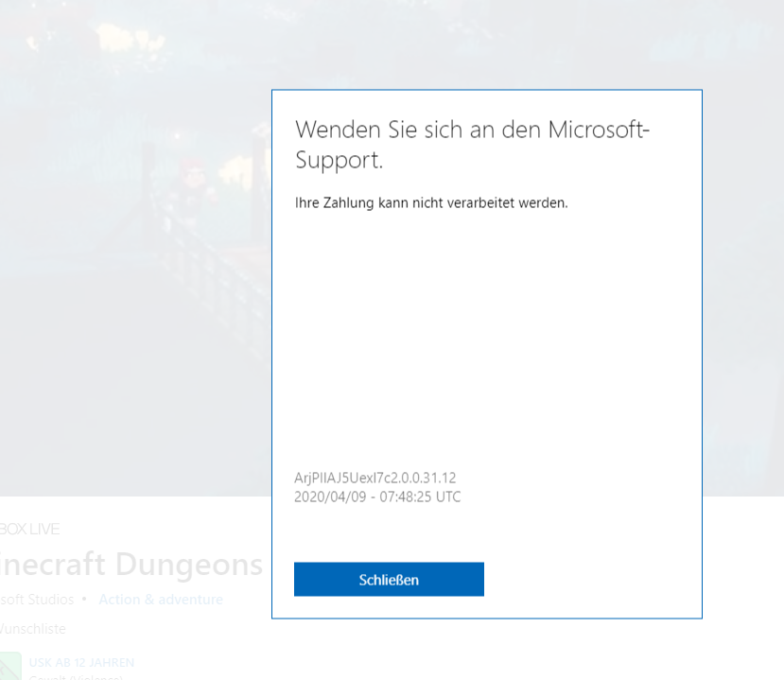The height and width of the screenshot is (680, 784).
Task: Select the error code ArjPIIAJ5UexI7c2.0.0.31.12
Action: [375, 478]
